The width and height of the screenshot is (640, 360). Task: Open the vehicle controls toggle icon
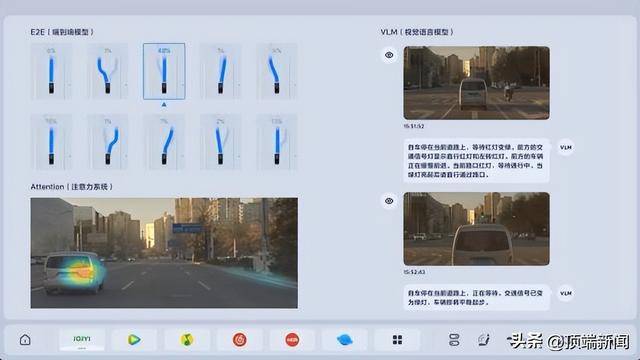pyautogui.click(x=454, y=340)
